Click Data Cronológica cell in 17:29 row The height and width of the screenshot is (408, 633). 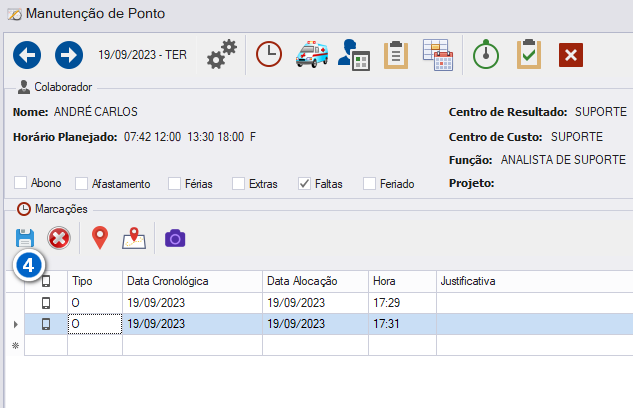click(x=193, y=303)
